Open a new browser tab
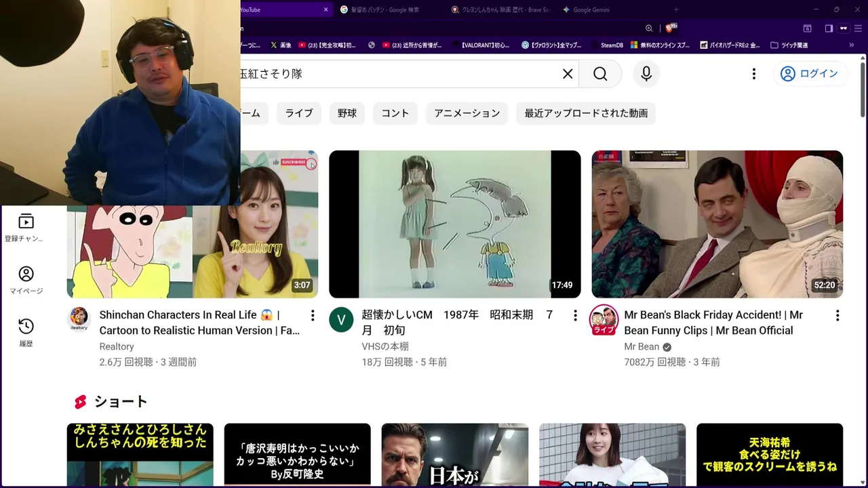The height and width of the screenshot is (488, 868). coord(676,9)
